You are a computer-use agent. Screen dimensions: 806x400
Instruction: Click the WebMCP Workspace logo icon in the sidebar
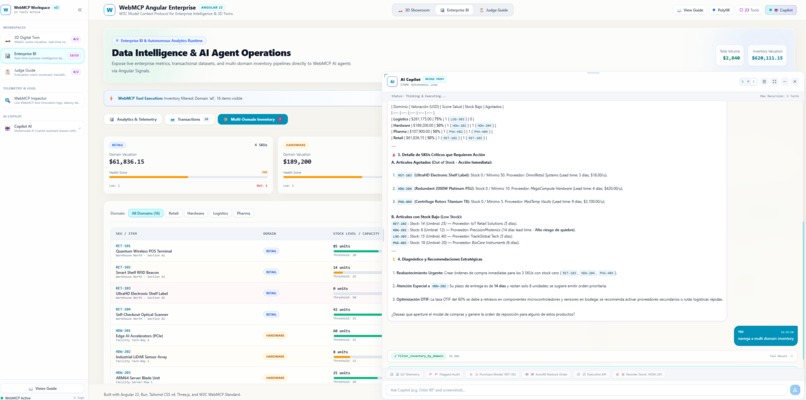click(6, 10)
